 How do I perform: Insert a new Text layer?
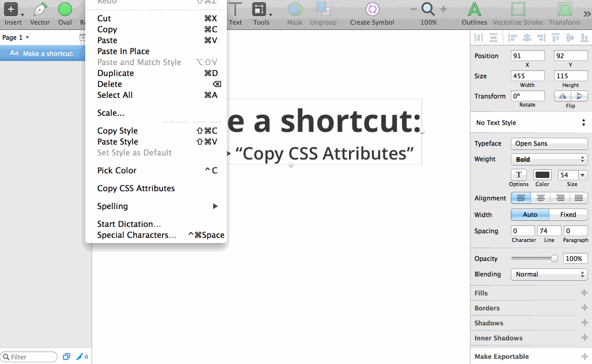click(236, 10)
